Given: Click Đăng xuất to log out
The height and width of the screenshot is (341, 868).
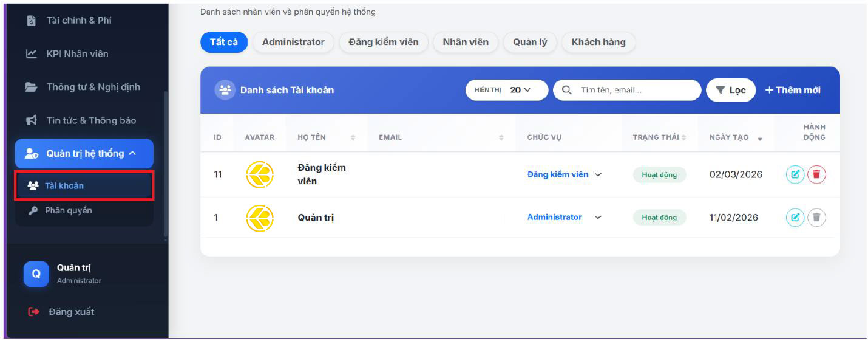Looking at the screenshot, I should point(71,312).
